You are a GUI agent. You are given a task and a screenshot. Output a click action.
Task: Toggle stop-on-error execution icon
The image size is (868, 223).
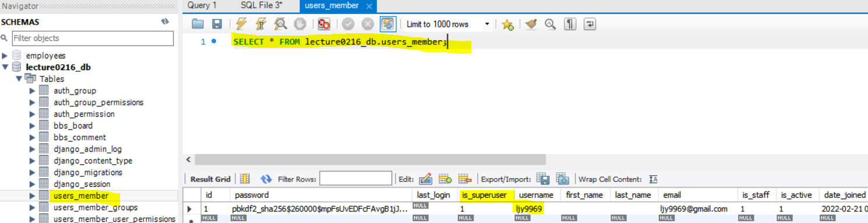point(324,24)
